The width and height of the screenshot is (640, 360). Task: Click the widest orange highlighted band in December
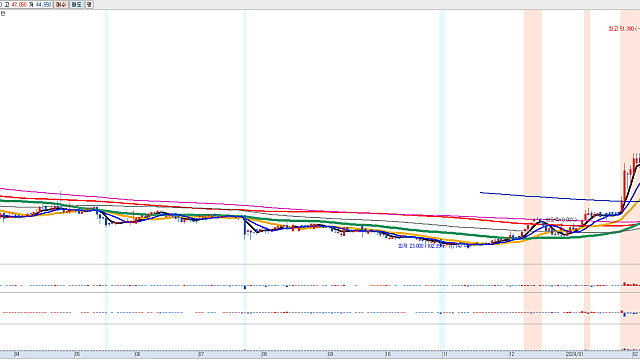(x=533, y=180)
